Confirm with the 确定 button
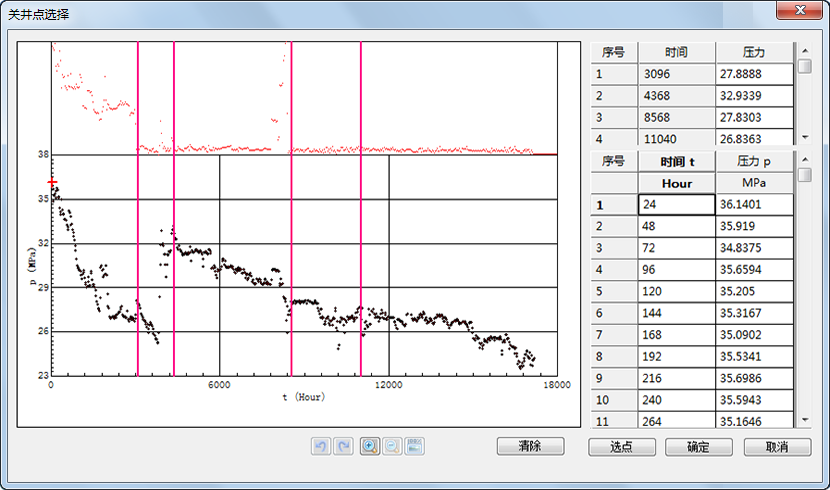Image resolution: width=830 pixels, height=490 pixels. [x=698, y=447]
